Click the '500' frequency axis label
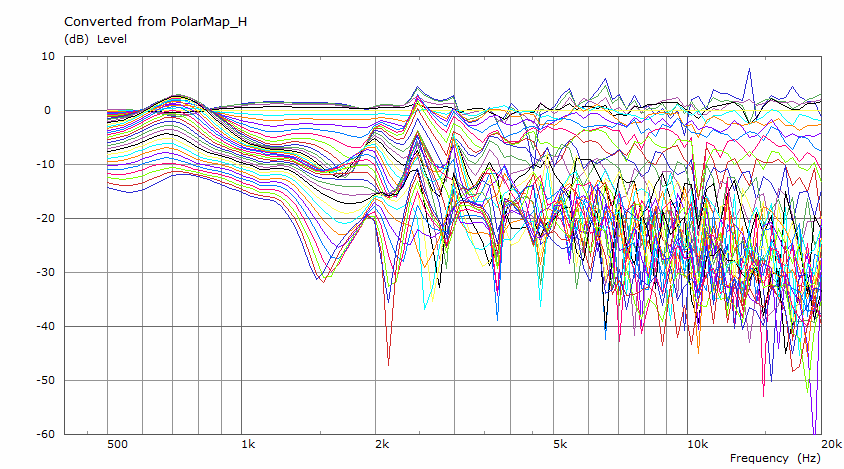 pyautogui.click(x=117, y=444)
